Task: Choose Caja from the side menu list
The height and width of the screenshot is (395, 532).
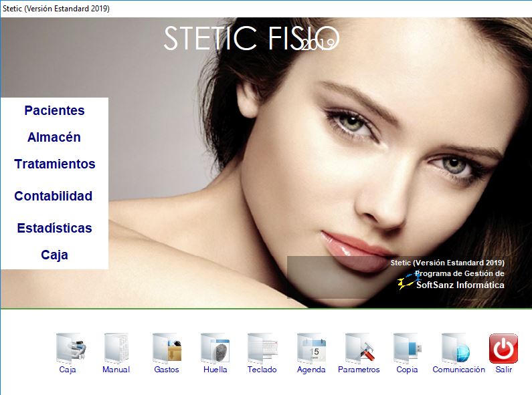Action: tap(54, 255)
